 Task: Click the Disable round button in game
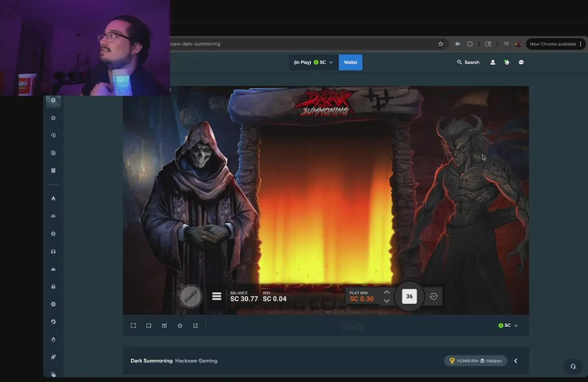[x=191, y=296]
